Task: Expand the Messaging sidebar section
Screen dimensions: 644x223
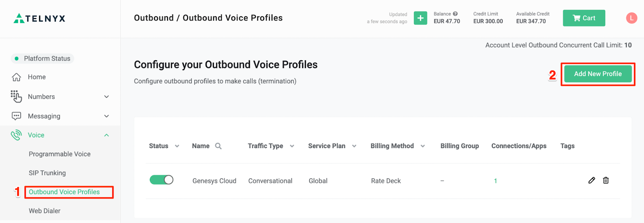Action: [107, 116]
